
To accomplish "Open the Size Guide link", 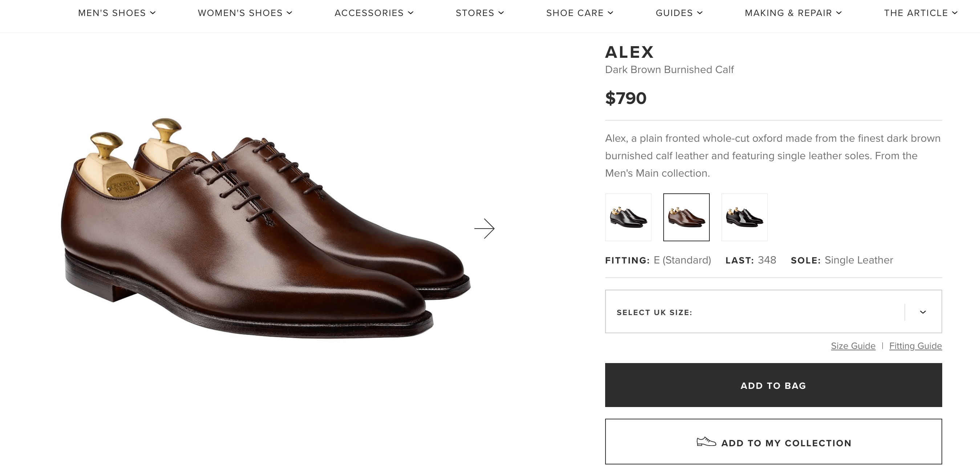I will 853,346.
